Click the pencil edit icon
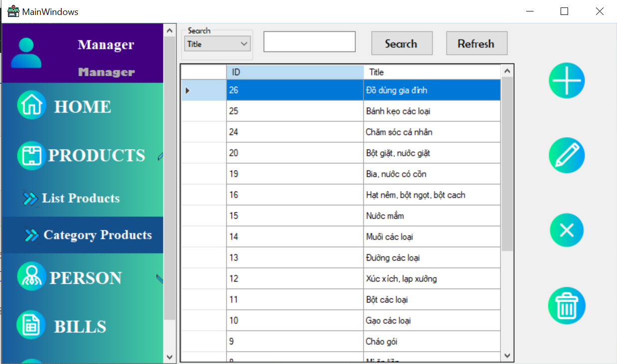This screenshot has height=364, width=617. click(567, 156)
